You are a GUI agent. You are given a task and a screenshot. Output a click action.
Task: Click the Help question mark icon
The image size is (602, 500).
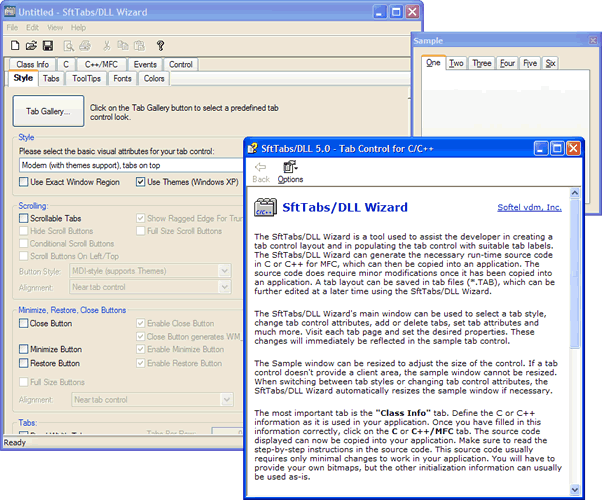(159, 46)
